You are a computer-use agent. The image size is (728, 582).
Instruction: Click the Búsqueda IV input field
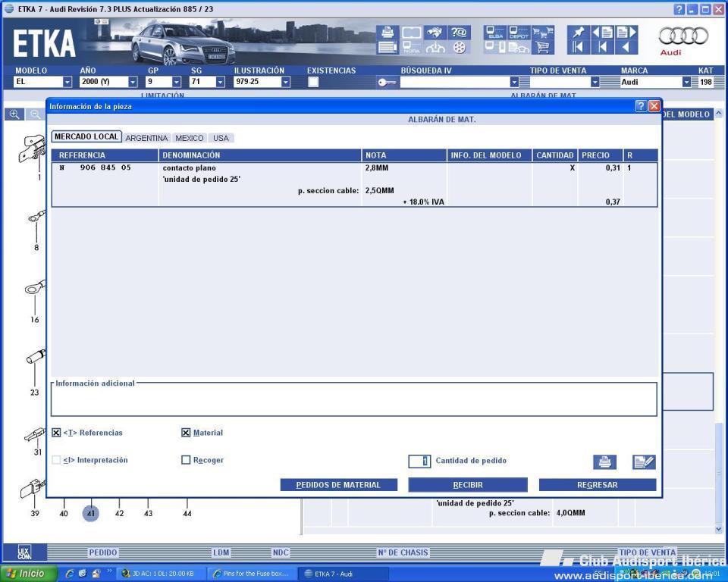(x=455, y=82)
